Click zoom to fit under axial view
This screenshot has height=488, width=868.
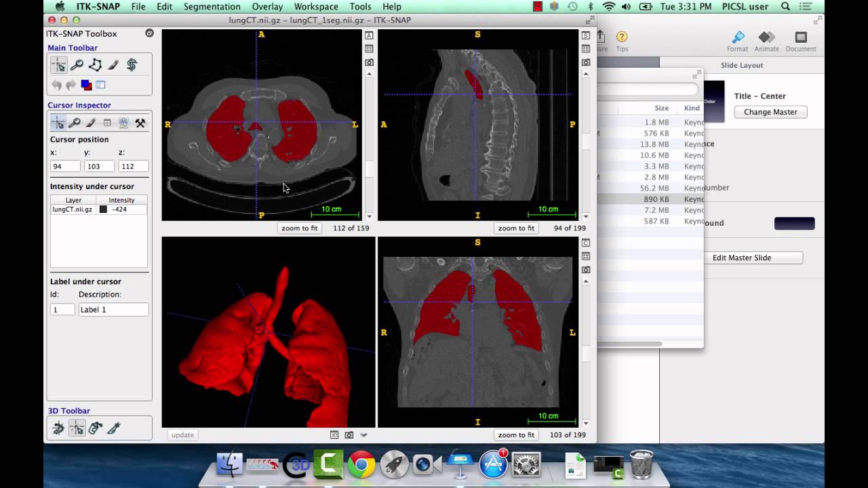[300, 228]
